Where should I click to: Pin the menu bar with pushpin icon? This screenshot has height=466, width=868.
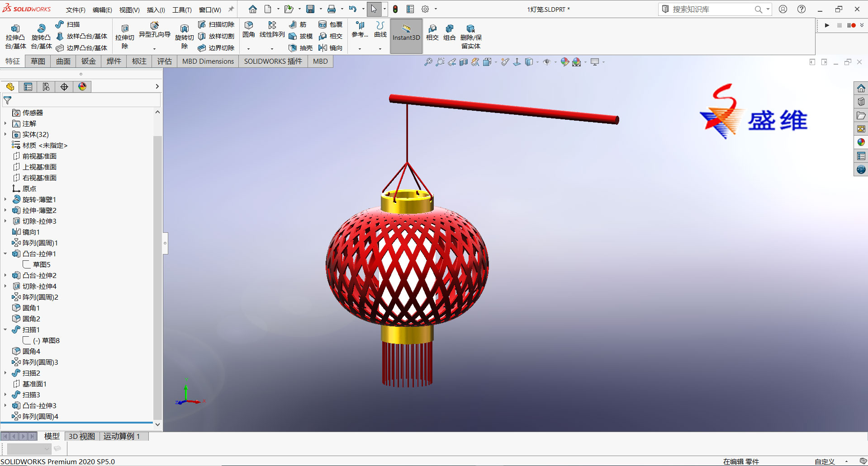click(x=231, y=9)
